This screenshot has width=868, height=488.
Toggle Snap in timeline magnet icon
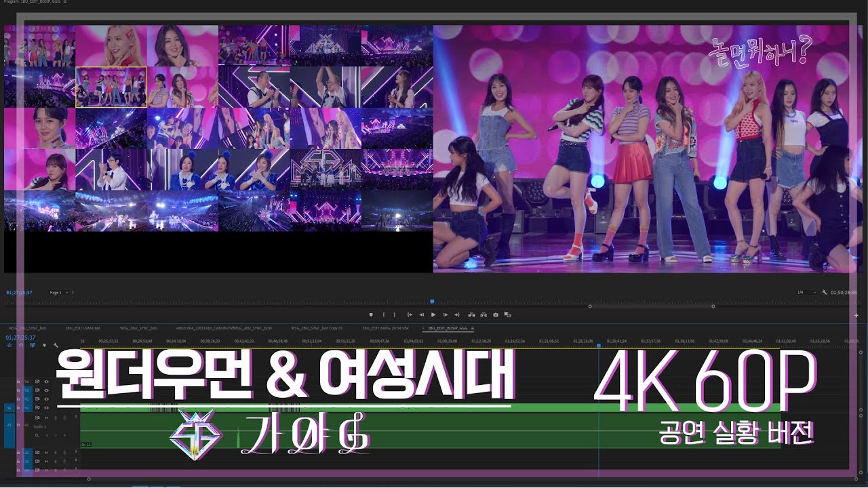click(21, 345)
